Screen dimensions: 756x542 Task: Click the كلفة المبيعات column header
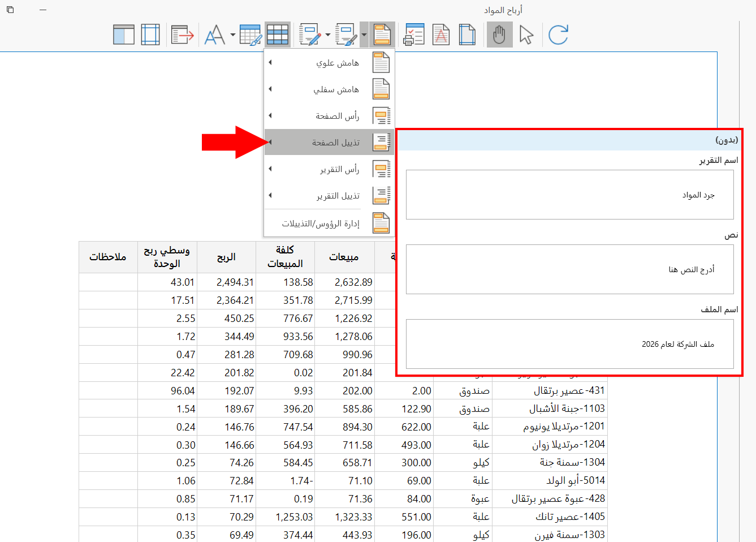[285, 257]
